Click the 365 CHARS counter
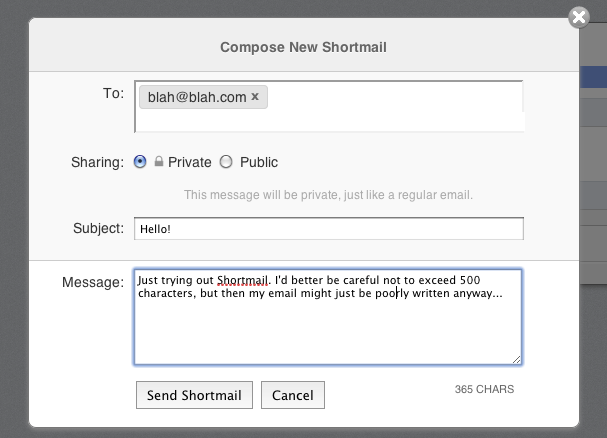Screen dimensions: 607x438 tap(484, 389)
